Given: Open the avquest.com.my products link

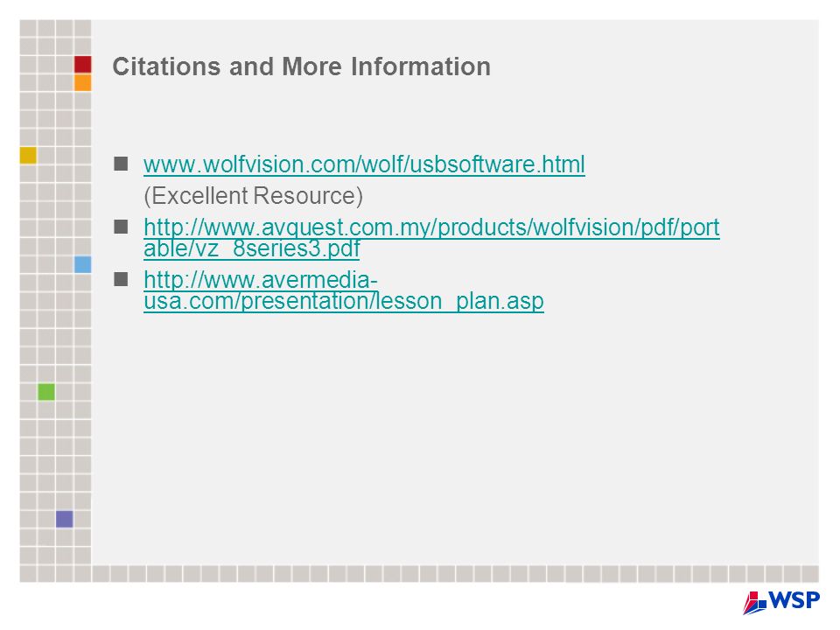Looking at the screenshot, I should coord(431,227).
